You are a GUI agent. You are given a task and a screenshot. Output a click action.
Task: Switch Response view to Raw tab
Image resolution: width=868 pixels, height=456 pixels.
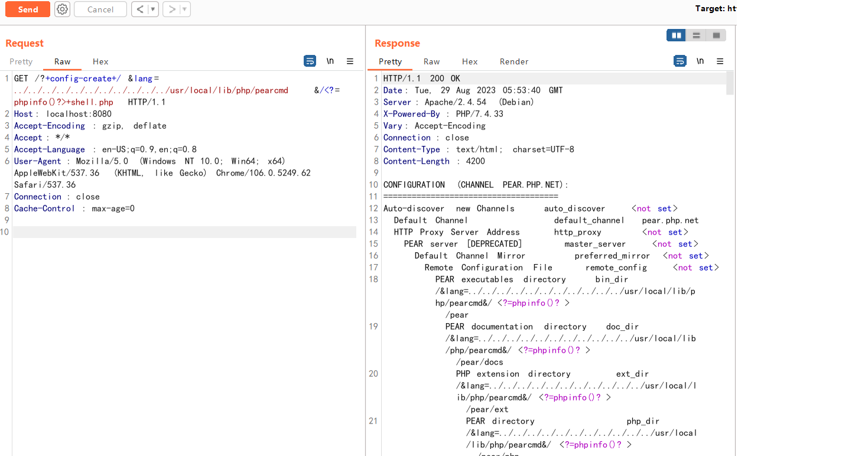(x=431, y=61)
